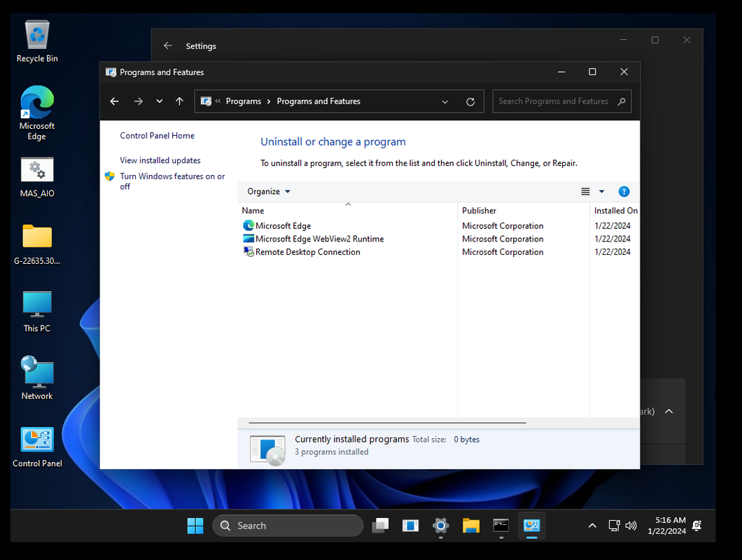This screenshot has width=742, height=560.
Task: Open the Settings gear taskbar icon
Action: (440, 526)
